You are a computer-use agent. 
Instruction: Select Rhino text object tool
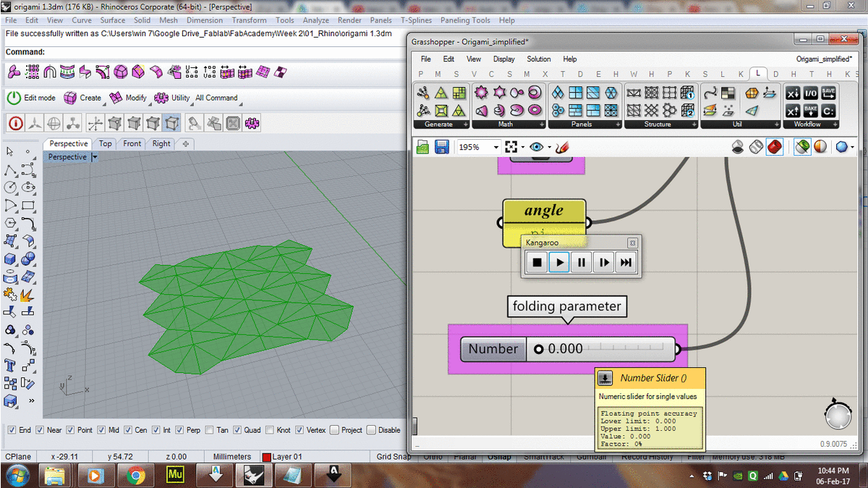tap(10, 365)
